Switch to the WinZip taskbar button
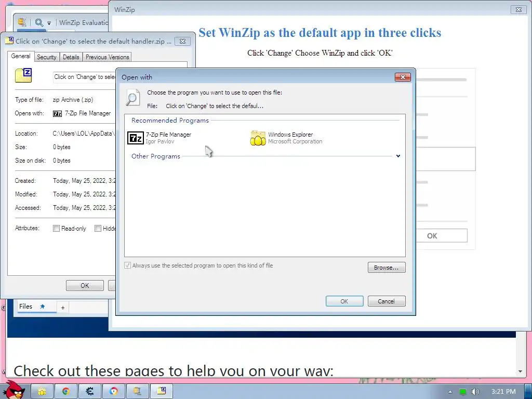 pyautogui.click(x=137, y=391)
